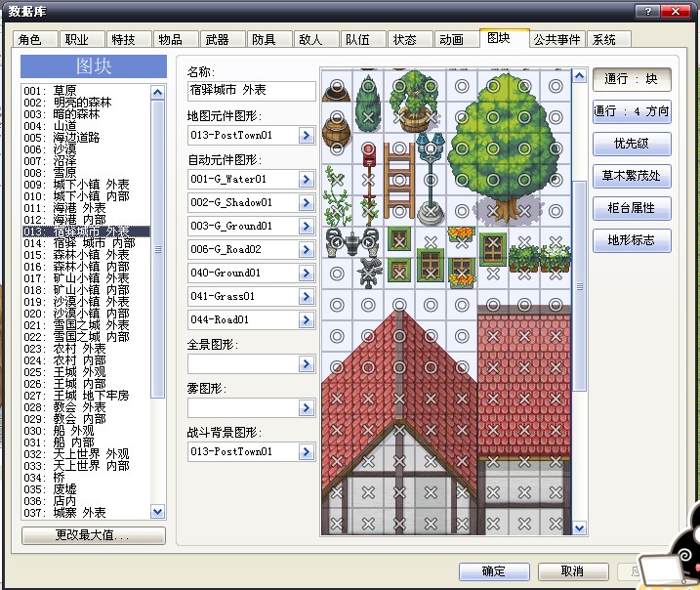This screenshot has width=700, height=590.
Task: Toggle passability on the wooden barrel tile
Action: [337, 117]
